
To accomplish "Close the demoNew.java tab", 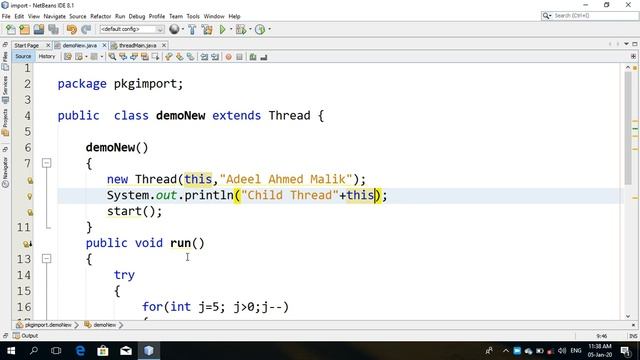I will (x=104, y=45).
